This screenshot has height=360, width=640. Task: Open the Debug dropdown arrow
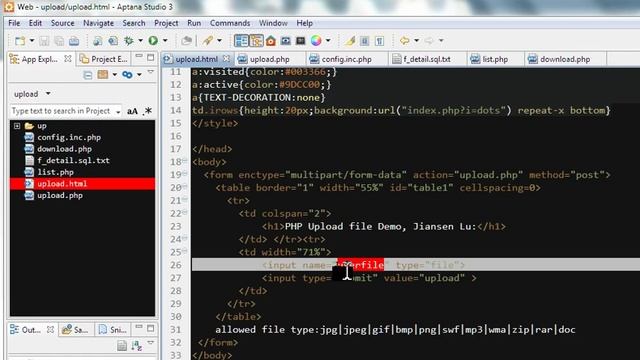[x=140, y=40]
